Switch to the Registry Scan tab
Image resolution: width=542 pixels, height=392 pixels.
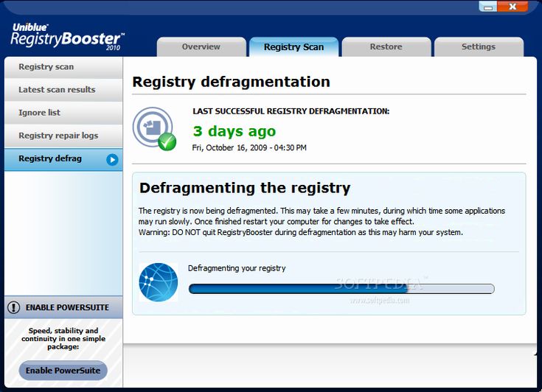[293, 47]
